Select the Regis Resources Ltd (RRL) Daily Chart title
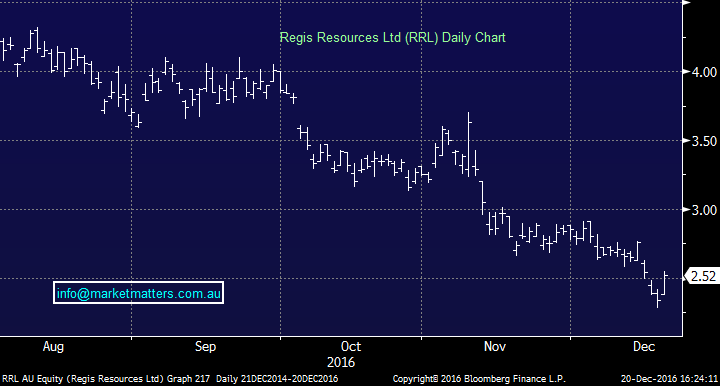The image size is (720, 386). coord(392,38)
